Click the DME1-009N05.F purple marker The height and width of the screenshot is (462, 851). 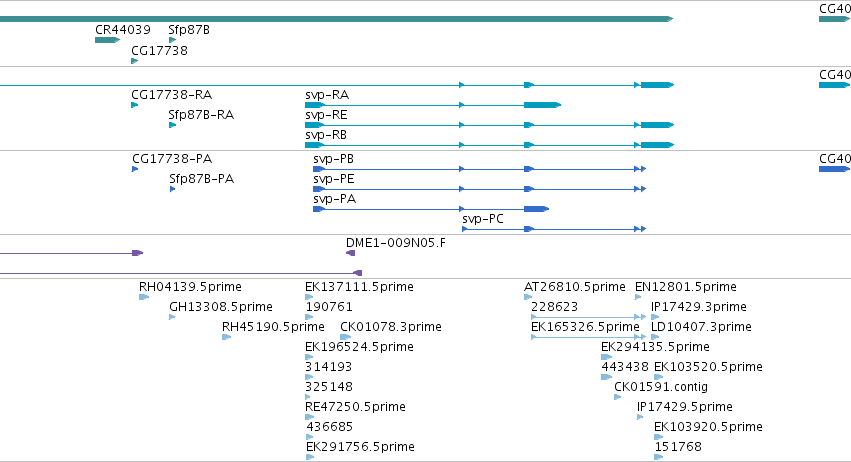coord(351,253)
